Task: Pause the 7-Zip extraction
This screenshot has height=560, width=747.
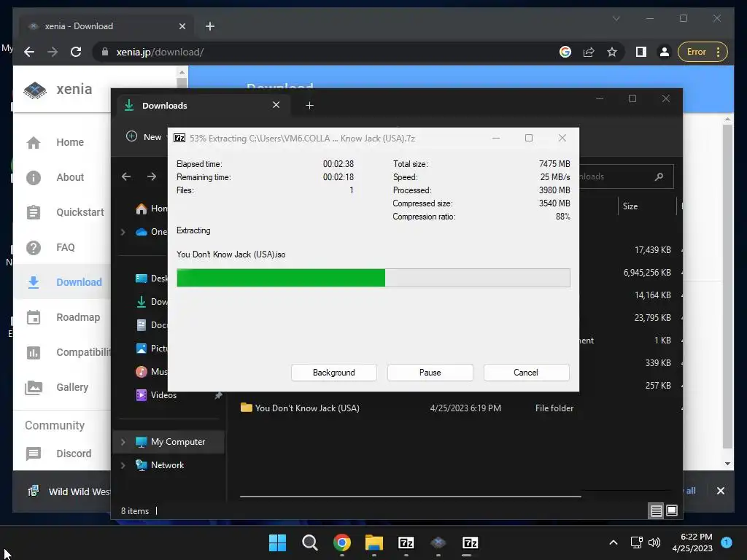Action: [430, 373]
